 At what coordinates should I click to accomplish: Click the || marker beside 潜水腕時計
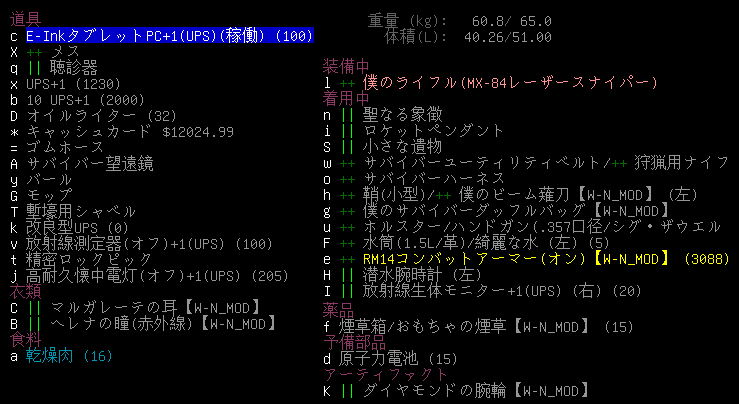coord(348,275)
